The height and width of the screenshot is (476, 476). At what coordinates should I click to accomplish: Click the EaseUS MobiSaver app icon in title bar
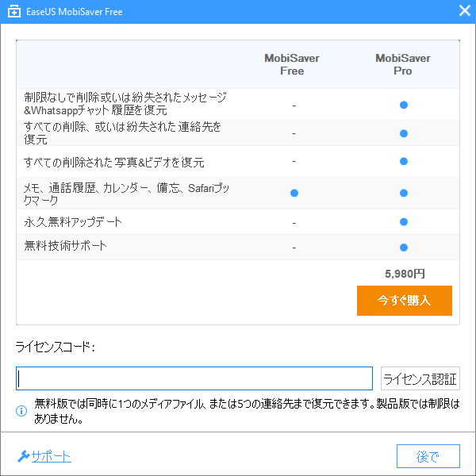point(14,12)
